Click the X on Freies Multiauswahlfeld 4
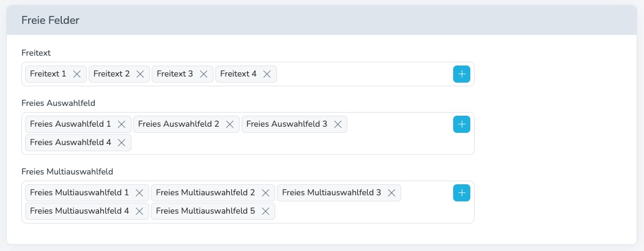Screen dimensions: 644x251 (x=139, y=211)
